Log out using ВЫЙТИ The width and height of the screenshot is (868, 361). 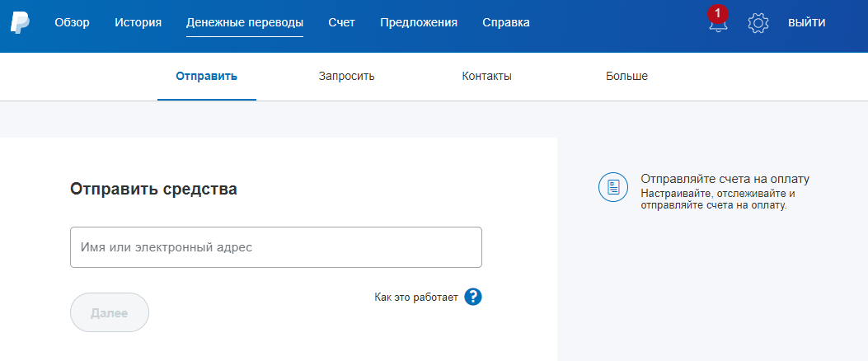[x=806, y=23]
